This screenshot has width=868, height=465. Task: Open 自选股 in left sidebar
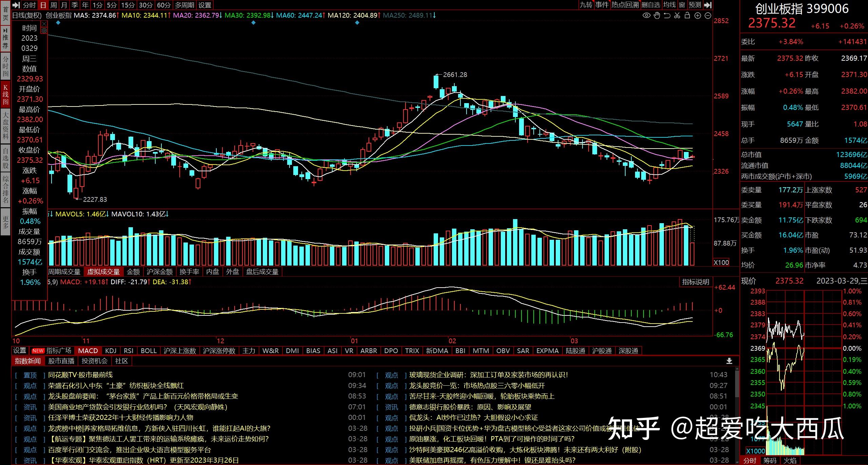[5, 158]
